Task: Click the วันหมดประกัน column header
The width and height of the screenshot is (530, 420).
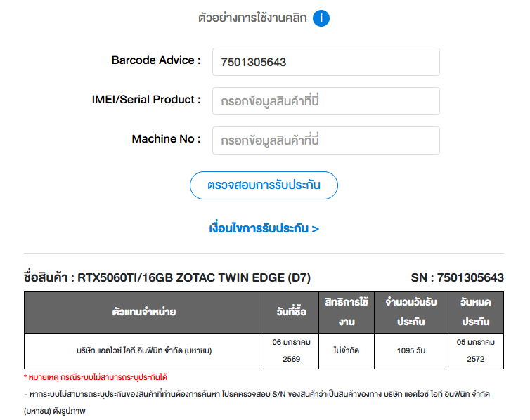Action: click(x=476, y=312)
